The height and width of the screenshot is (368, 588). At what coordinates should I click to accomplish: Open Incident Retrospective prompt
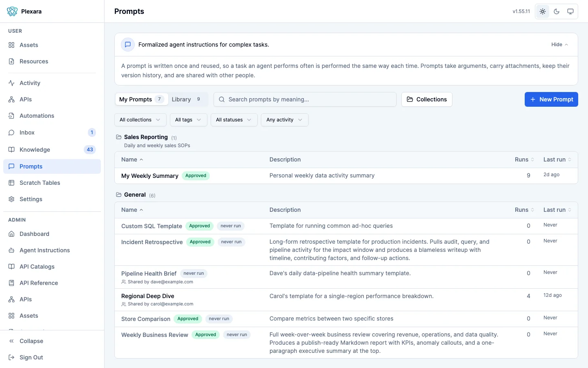pos(152,242)
